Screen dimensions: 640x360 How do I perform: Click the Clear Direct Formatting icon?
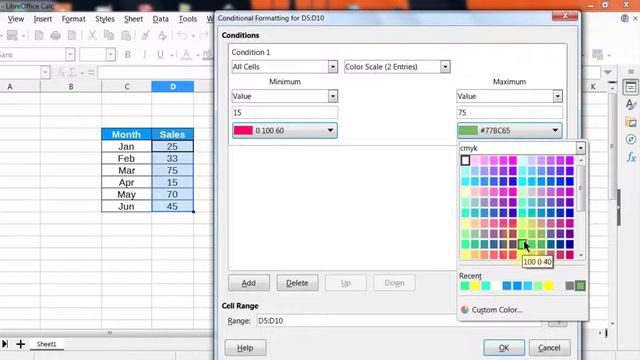(162, 36)
